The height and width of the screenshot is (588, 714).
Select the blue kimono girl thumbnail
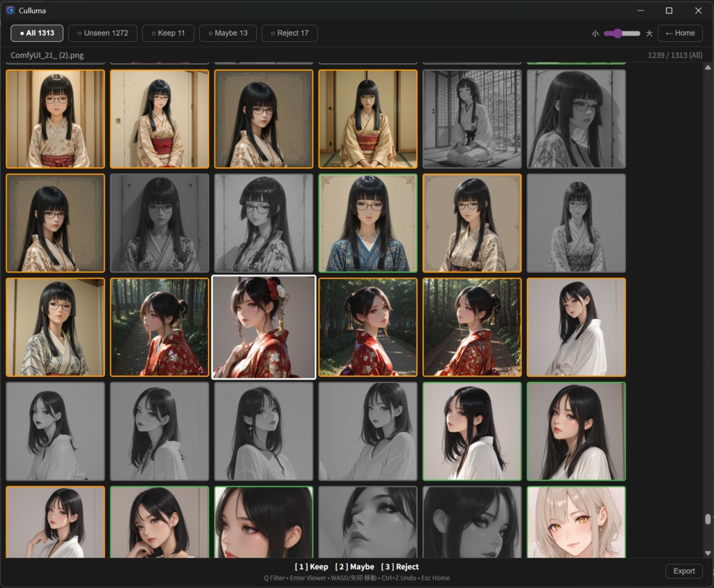[x=368, y=223]
